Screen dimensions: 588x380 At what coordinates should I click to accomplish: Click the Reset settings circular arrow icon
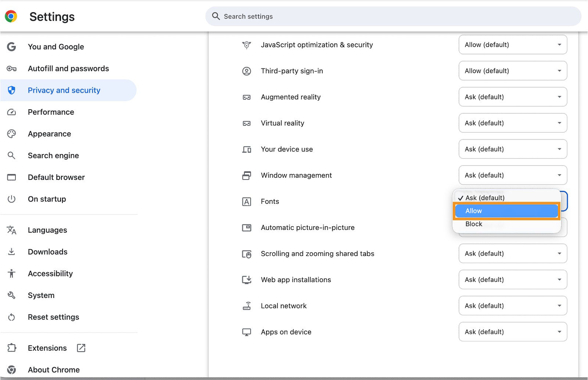click(x=11, y=317)
